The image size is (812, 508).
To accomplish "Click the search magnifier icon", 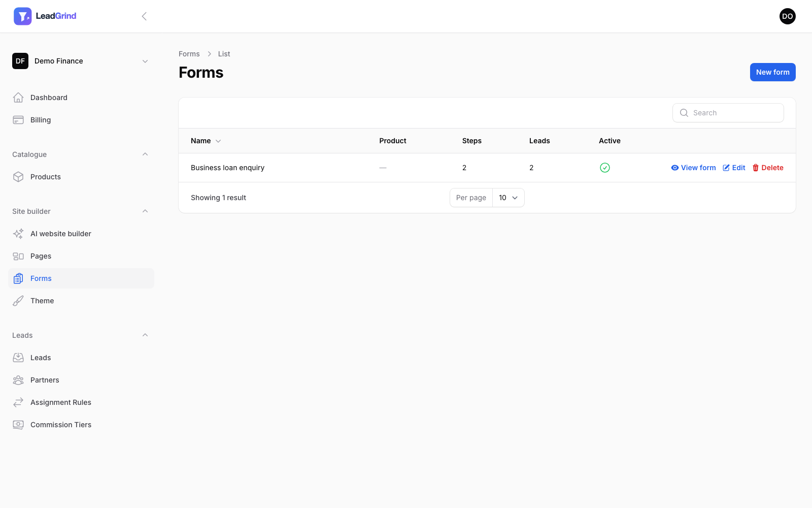I will (684, 113).
